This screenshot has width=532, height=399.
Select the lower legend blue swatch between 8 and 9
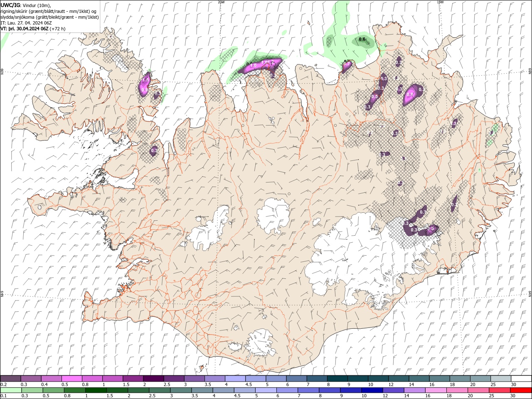tap(329, 390)
